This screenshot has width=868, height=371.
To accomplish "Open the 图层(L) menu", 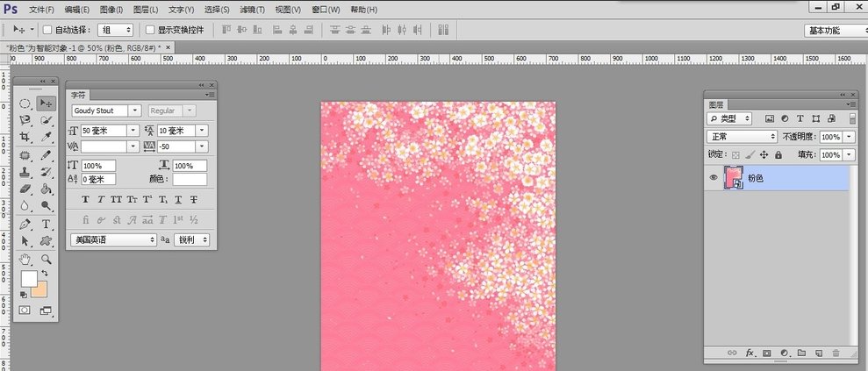I will [146, 10].
